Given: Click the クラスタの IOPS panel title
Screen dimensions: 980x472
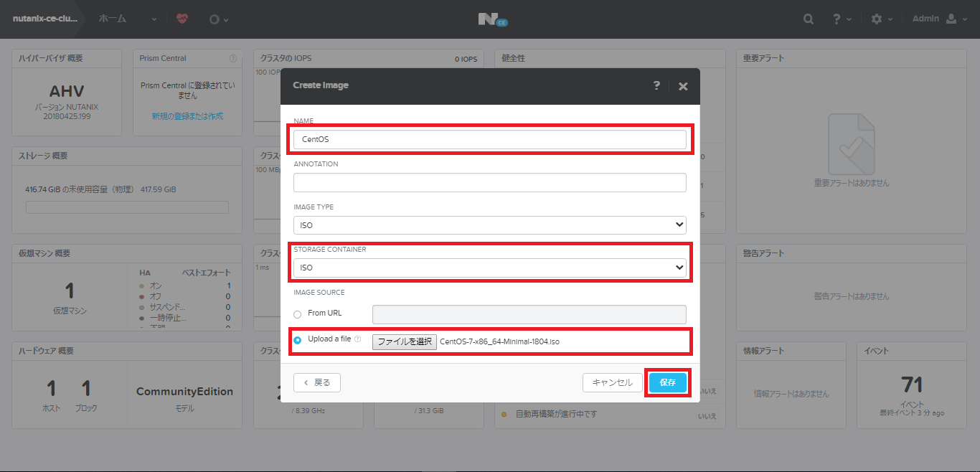Looking at the screenshot, I should pos(286,58).
